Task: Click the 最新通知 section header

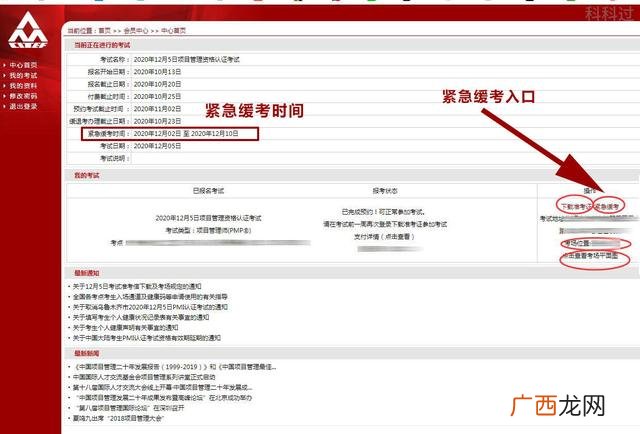Action: [87, 273]
